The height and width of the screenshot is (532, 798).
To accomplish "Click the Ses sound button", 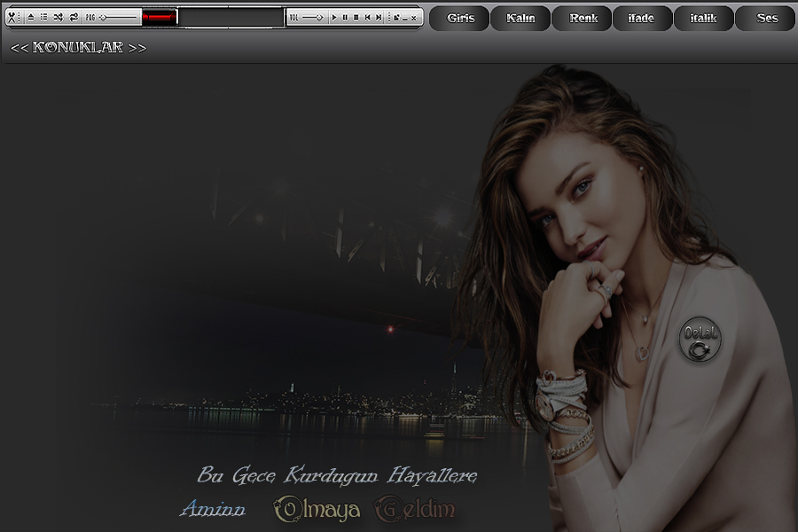I will (766, 19).
